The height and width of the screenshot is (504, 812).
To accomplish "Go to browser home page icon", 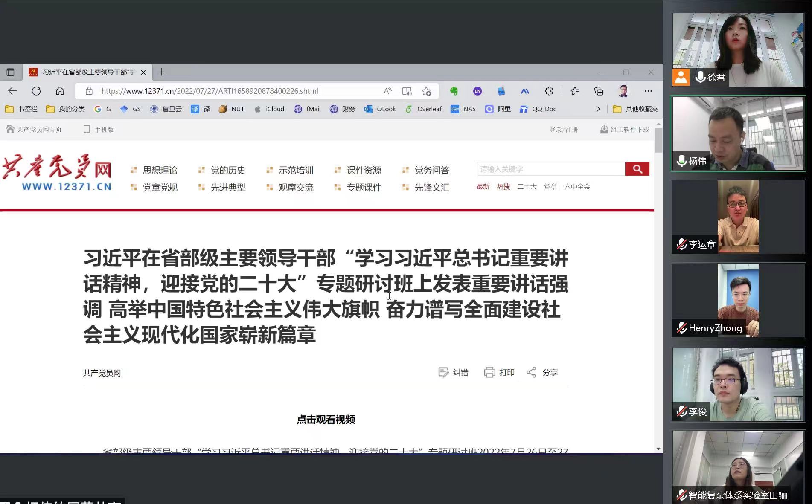I will pyautogui.click(x=60, y=91).
